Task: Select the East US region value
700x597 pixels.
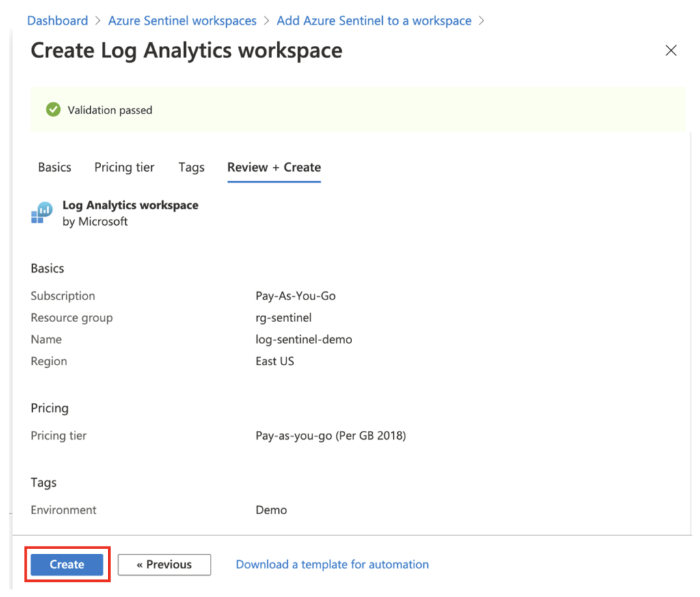Action: 275,361
